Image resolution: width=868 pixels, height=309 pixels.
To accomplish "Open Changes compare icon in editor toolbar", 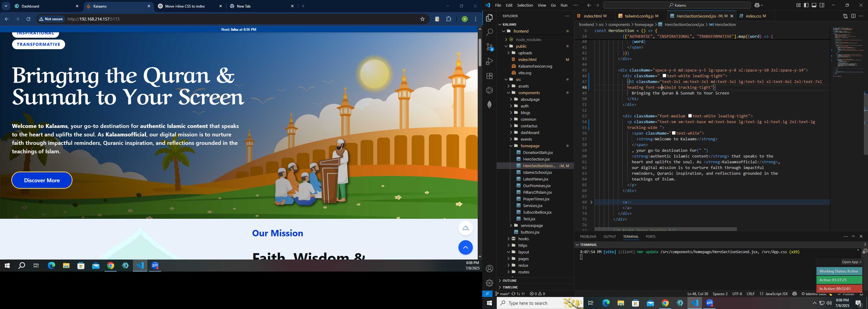I will pos(845,16).
